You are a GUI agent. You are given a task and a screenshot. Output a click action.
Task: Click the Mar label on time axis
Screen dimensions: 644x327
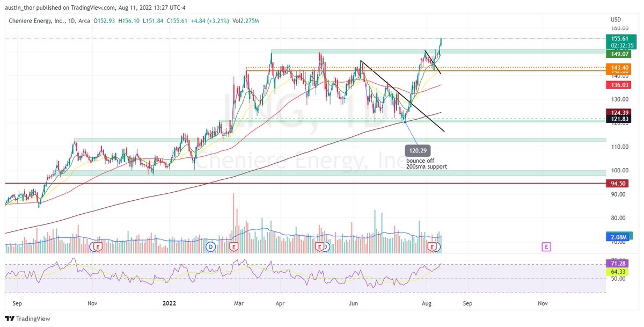(x=239, y=303)
